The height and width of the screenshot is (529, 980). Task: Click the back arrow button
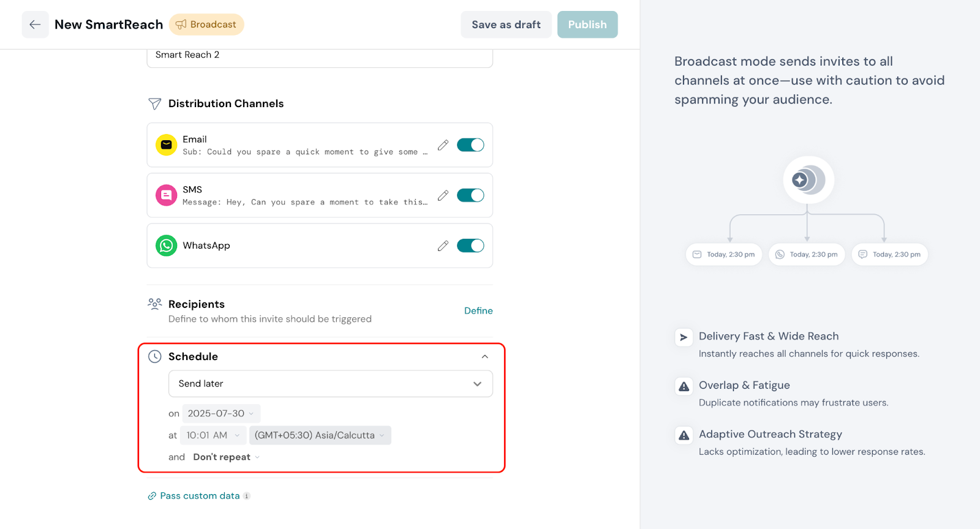35,24
